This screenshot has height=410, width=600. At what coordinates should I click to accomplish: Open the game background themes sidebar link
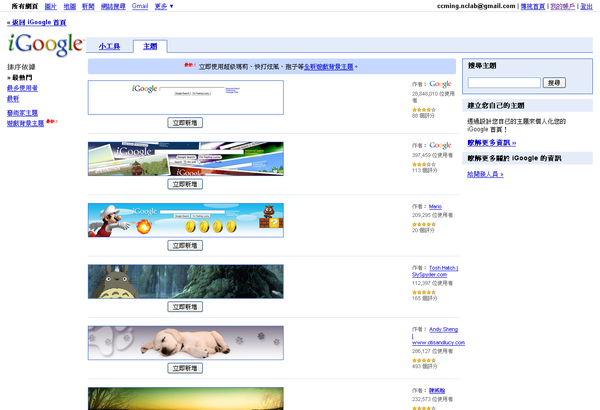click(x=26, y=123)
